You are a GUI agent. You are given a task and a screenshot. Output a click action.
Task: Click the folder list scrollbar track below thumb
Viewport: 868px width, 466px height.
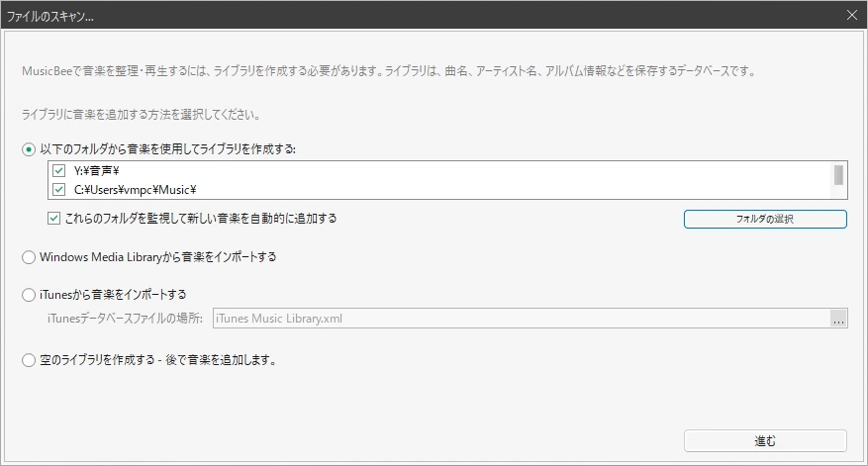click(838, 193)
